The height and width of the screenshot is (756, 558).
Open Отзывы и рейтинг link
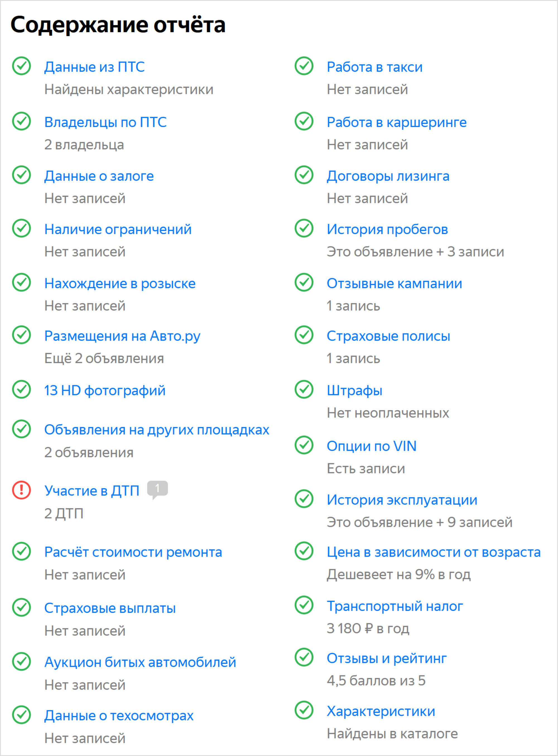387,658
